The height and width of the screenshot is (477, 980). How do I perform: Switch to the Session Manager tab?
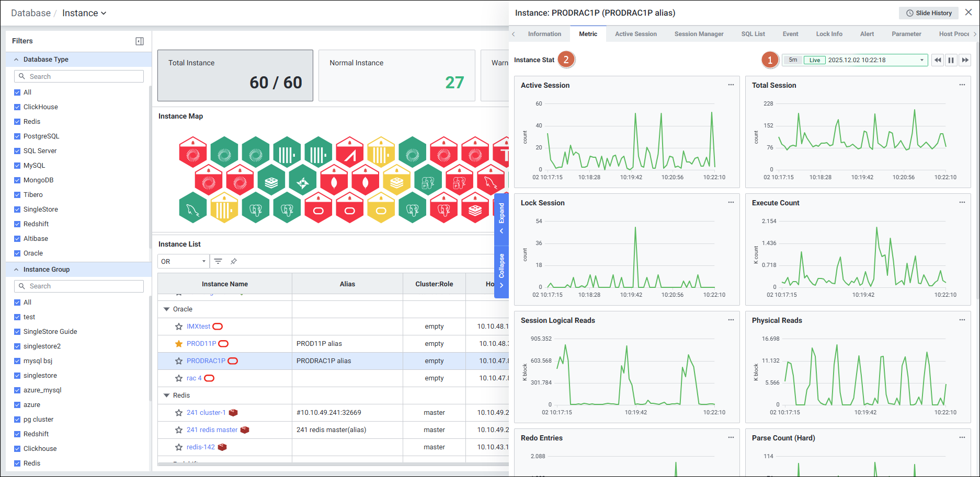pyautogui.click(x=699, y=34)
